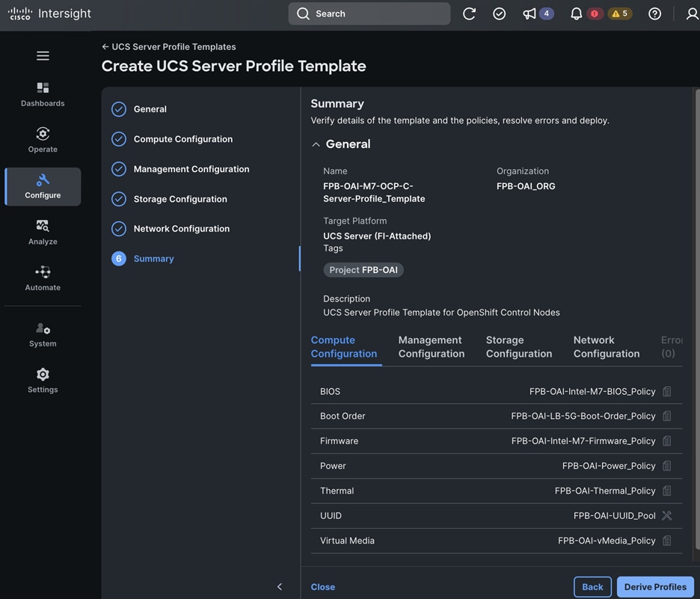Open Settings in the sidebar

click(x=43, y=381)
